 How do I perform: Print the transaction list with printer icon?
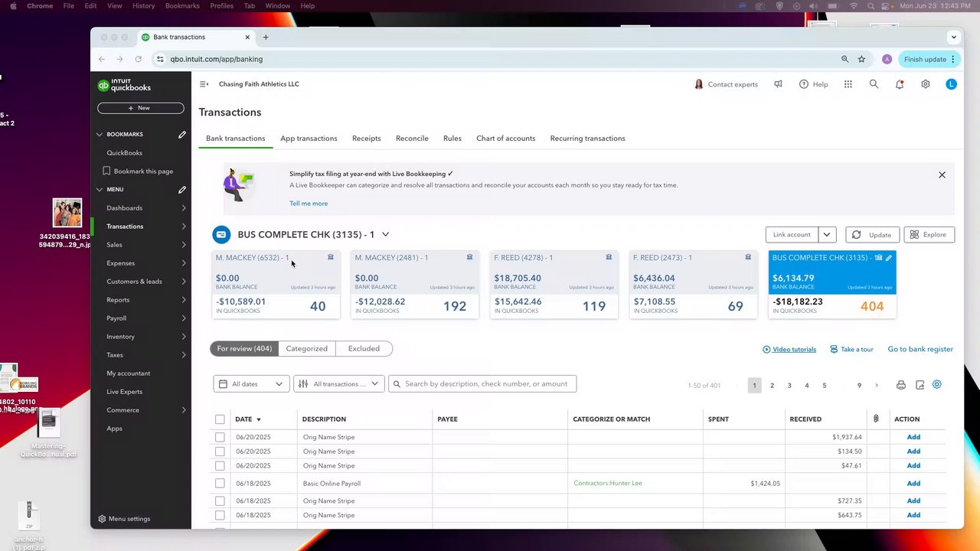tap(901, 385)
